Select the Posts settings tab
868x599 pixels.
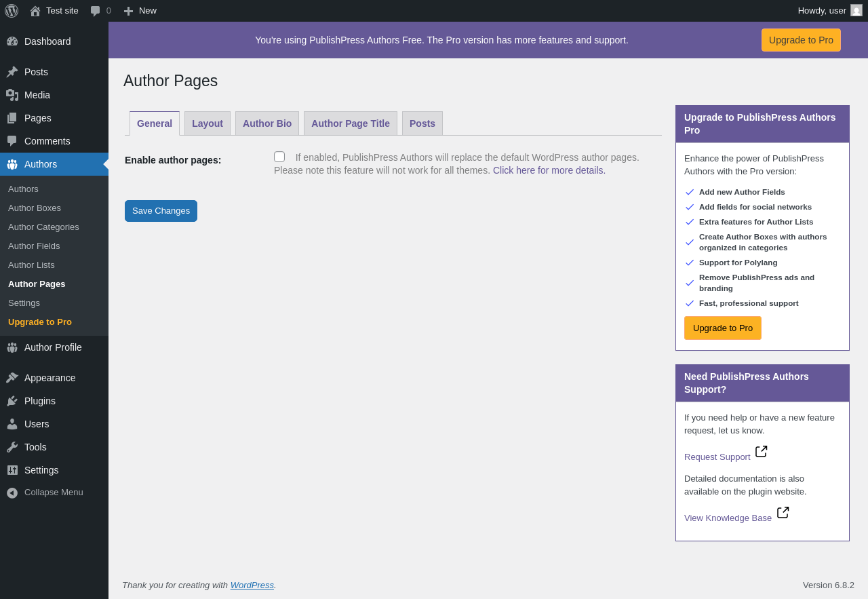click(x=422, y=123)
